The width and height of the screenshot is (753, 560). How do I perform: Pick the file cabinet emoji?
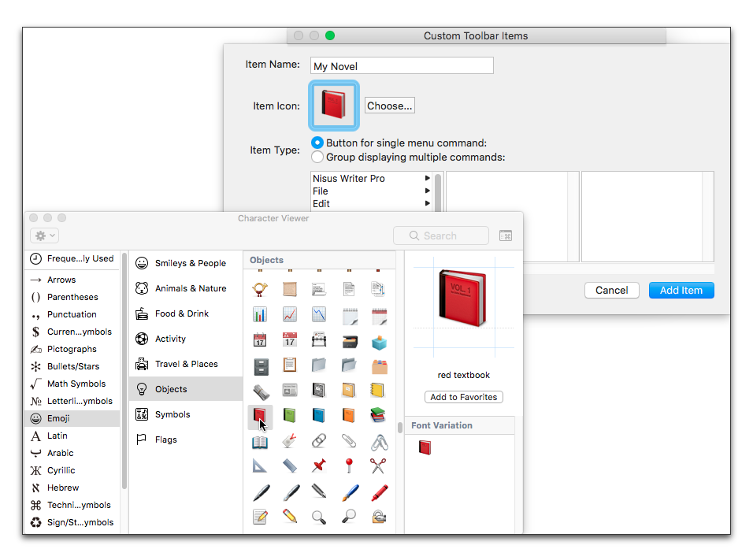click(x=260, y=365)
